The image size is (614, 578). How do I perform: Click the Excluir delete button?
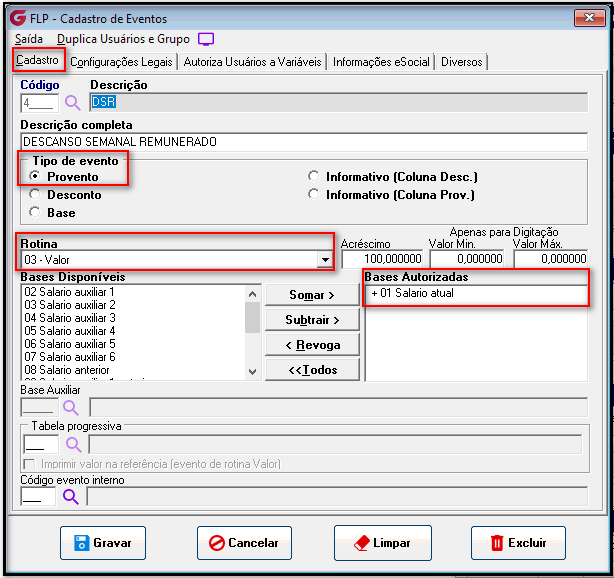[518, 543]
